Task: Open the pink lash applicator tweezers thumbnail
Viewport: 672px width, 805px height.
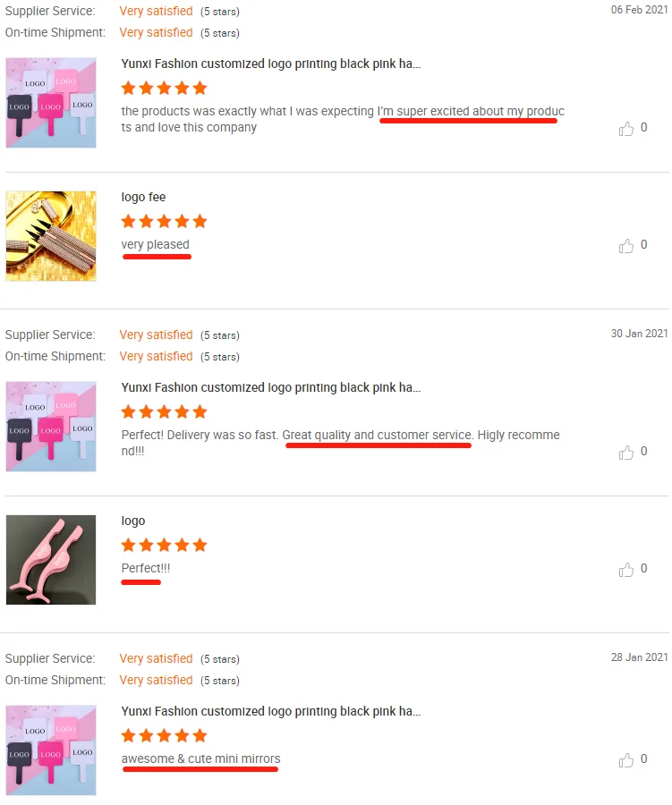Action: [51, 560]
